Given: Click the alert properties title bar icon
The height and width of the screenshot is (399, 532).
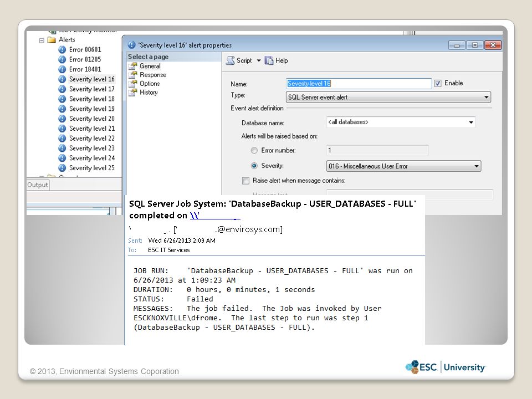Looking at the screenshot, I should [x=132, y=45].
